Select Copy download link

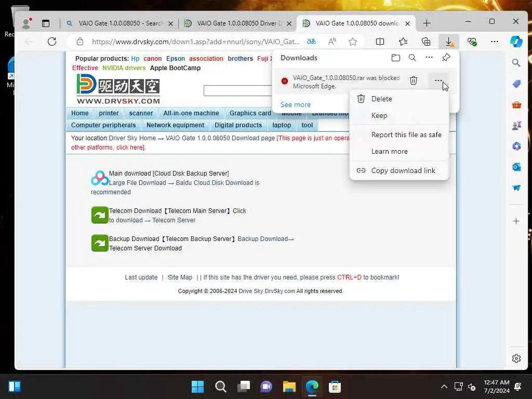pos(400,170)
